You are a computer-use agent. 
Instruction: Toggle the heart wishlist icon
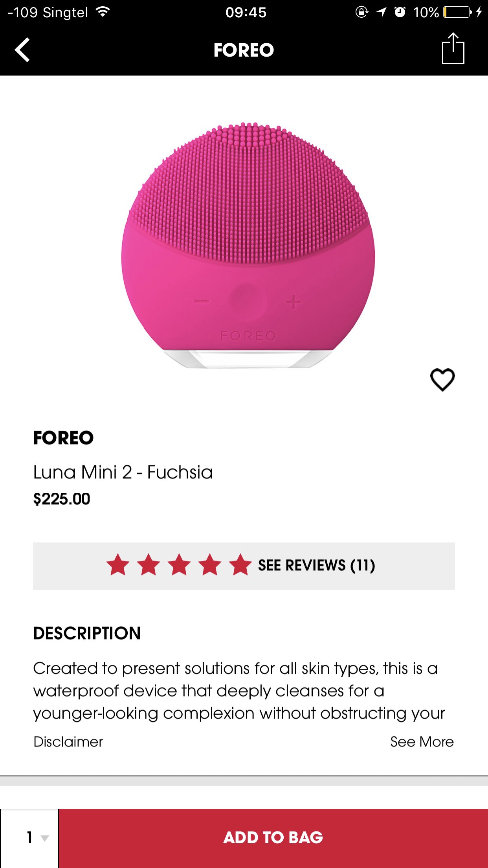click(x=442, y=380)
